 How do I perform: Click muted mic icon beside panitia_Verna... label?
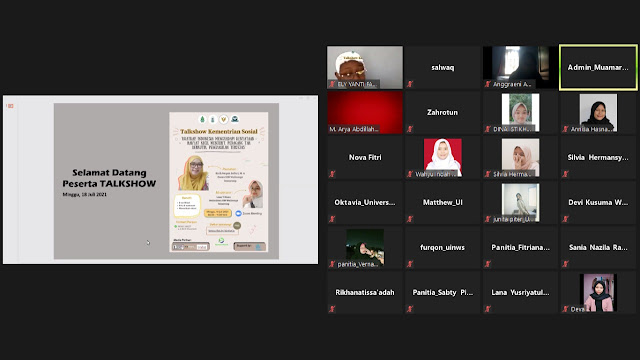coord(332,264)
